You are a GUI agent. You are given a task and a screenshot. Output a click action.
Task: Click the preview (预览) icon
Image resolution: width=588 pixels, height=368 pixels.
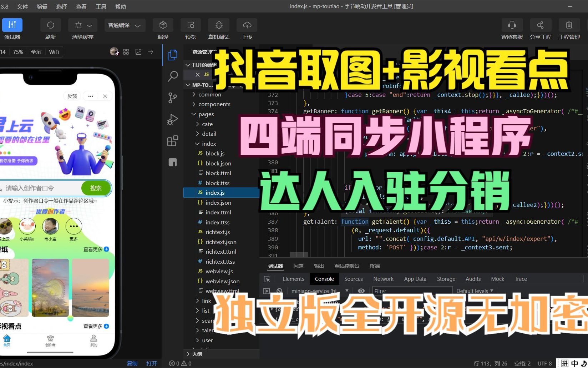click(191, 25)
